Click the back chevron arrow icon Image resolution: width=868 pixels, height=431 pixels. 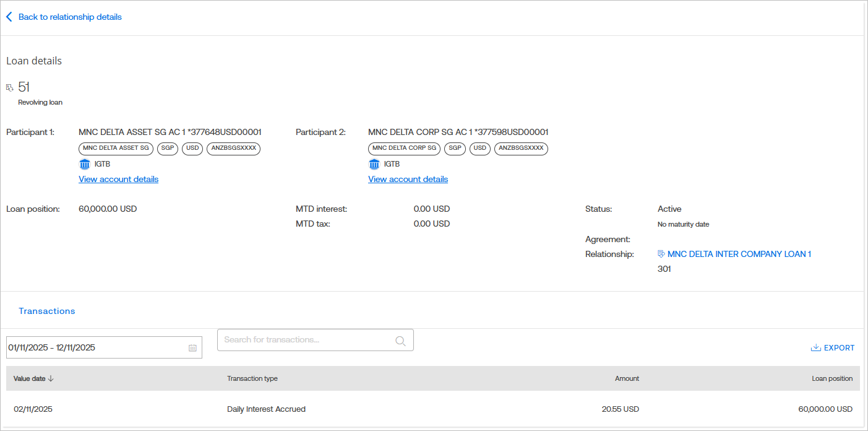tap(9, 17)
